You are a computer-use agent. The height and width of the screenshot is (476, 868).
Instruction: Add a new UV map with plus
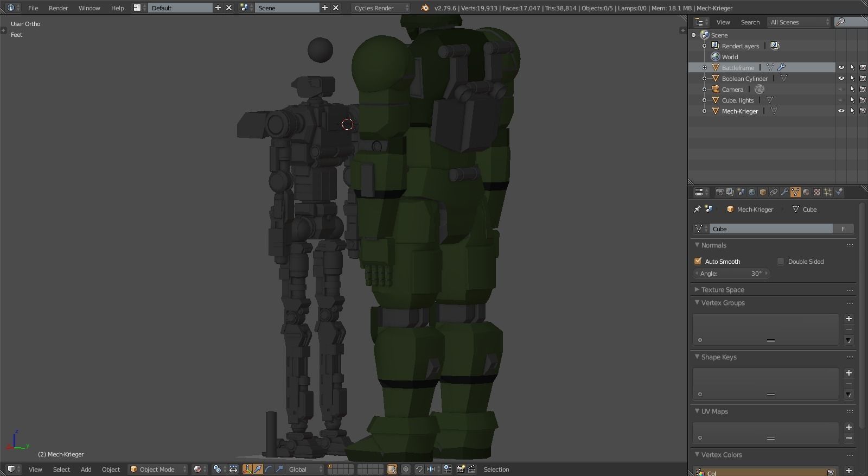pyautogui.click(x=849, y=427)
